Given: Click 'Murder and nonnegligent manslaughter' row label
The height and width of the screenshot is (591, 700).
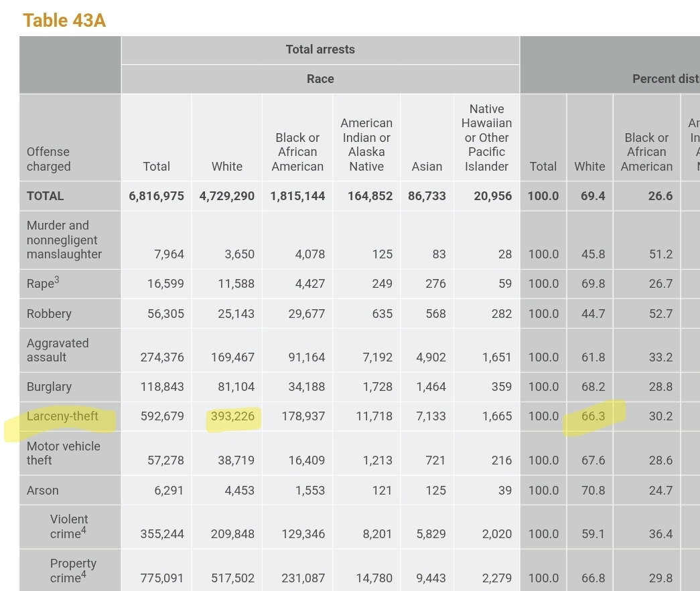Looking at the screenshot, I should [64, 240].
